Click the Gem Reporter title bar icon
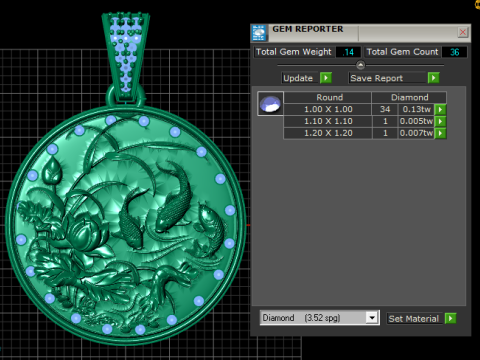The height and width of the screenshot is (360, 480). [x=259, y=33]
